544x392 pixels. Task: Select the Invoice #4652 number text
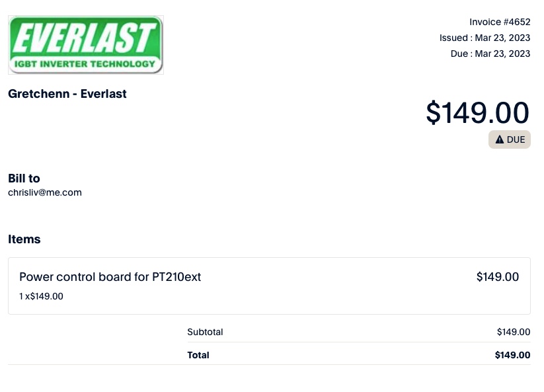(500, 22)
